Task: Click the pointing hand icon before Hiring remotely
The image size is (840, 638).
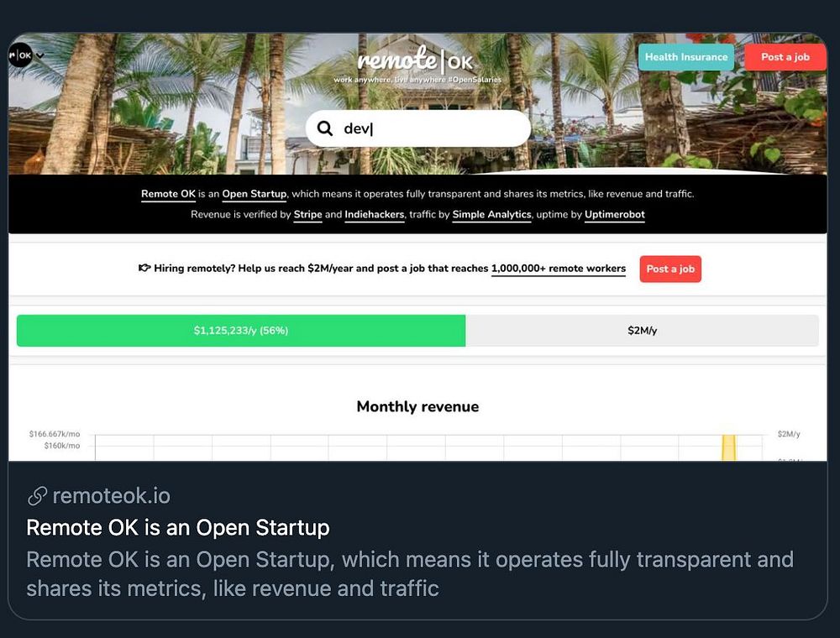Action: tap(144, 268)
